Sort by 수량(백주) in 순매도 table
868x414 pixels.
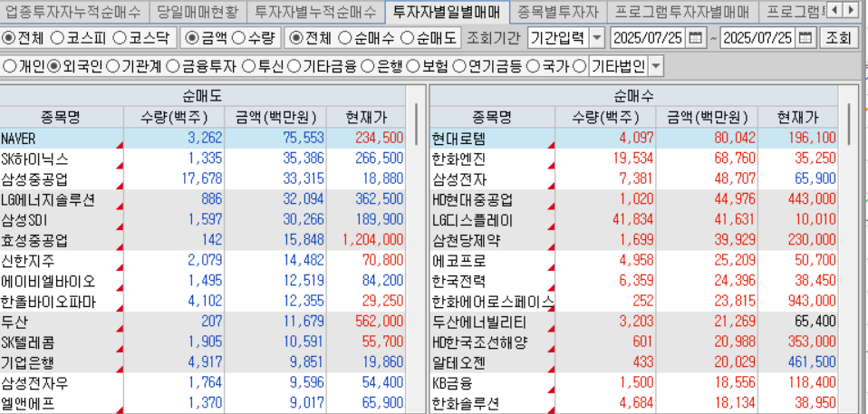174,118
